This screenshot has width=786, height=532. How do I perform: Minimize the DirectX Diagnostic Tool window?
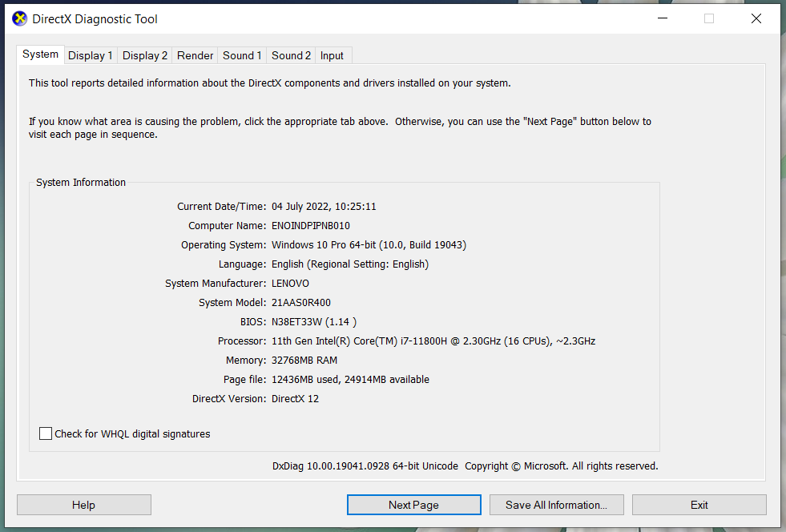(x=662, y=19)
